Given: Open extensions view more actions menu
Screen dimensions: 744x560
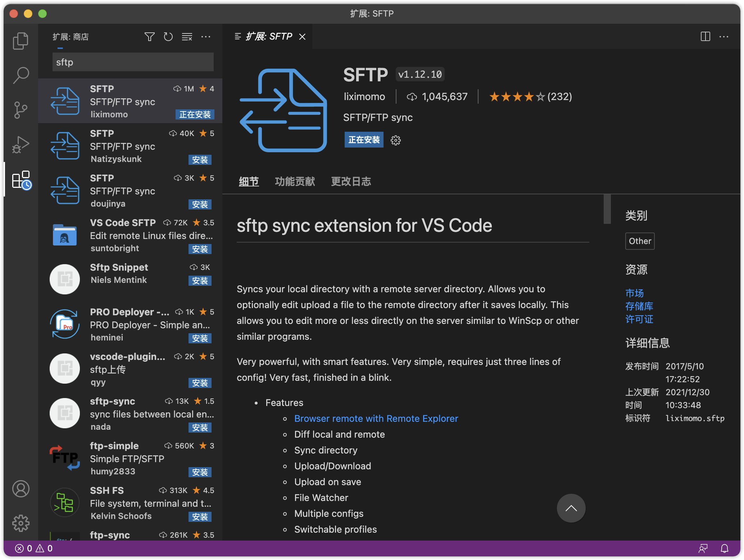Looking at the screenshot, I should click(206, 37).
